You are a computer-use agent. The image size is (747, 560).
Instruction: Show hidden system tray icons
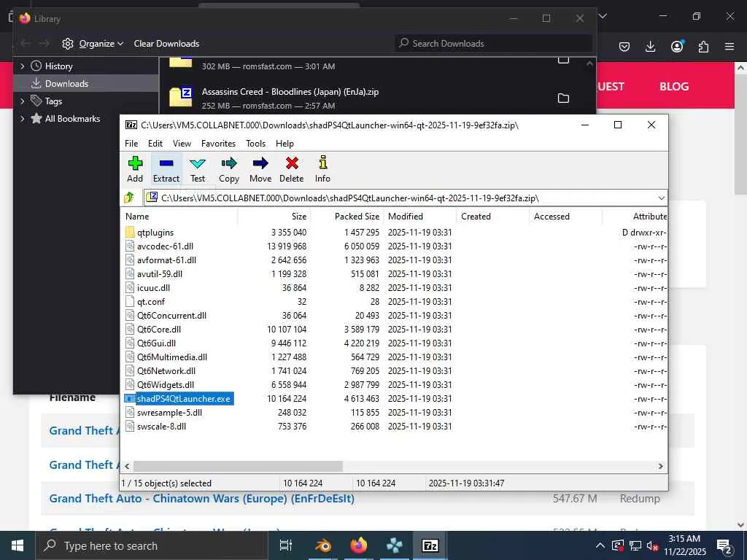pyautogui.click(x=600, y=545)
